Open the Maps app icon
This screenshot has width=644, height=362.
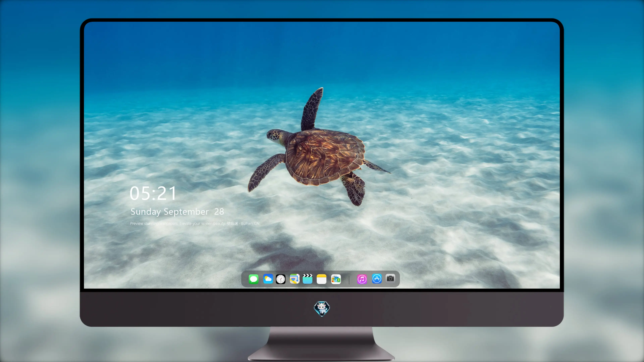[294, 279]
